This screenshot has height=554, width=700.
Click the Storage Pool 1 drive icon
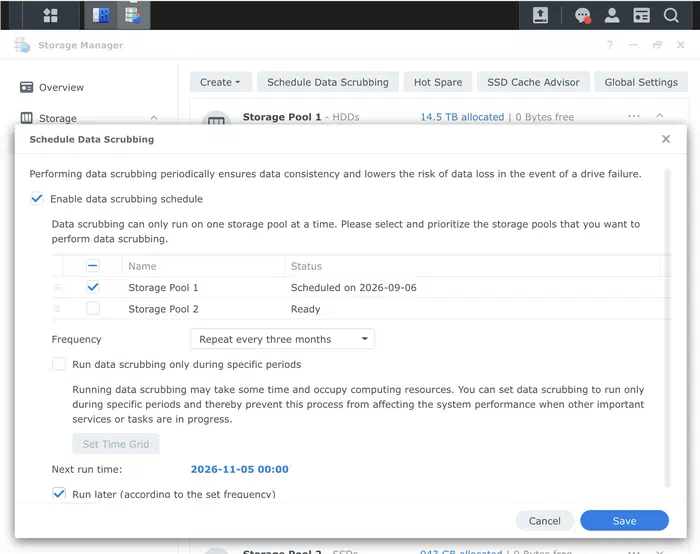(x=217, y=118)
